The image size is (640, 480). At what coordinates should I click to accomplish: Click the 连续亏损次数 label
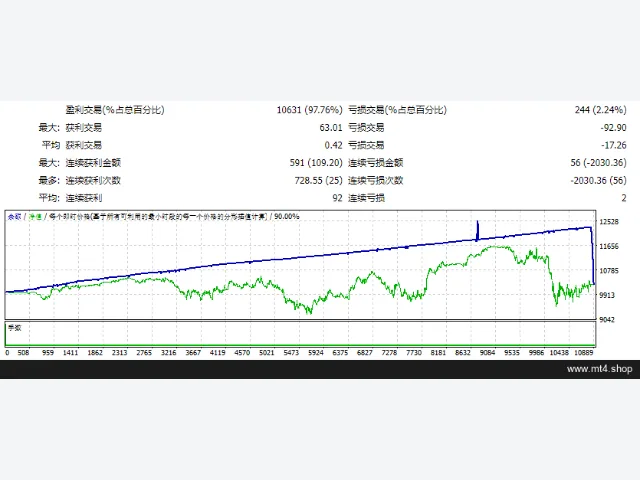click(x=376, y=180)
